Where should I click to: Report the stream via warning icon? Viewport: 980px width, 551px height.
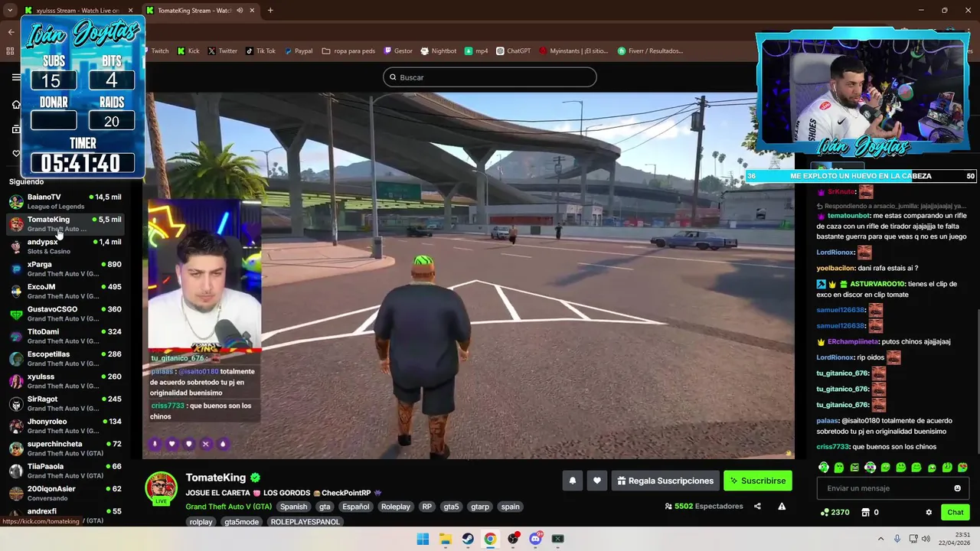(782, 506)
